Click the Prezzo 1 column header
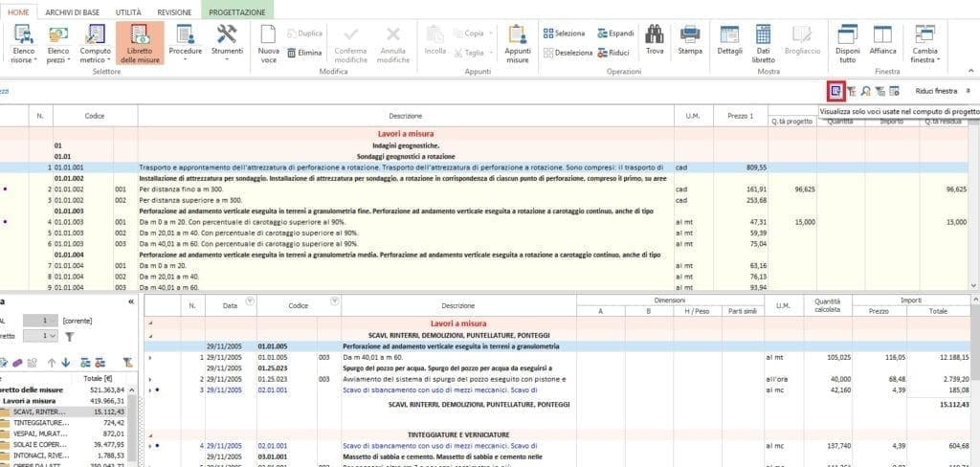980x467 pixels. pos(741,116)
